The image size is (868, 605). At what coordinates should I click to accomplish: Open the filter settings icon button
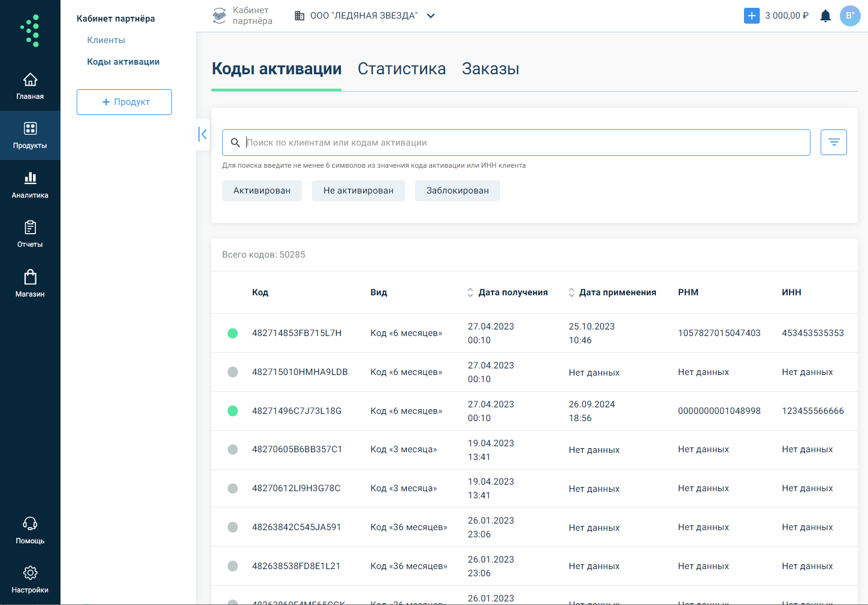[x=833, y=143]
